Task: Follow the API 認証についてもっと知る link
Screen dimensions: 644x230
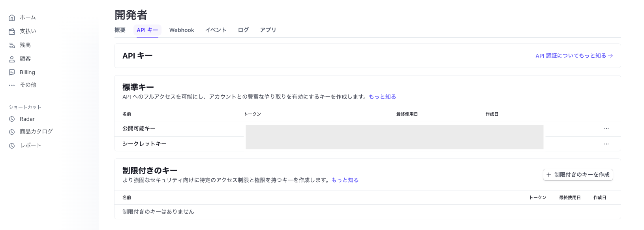Action: click(574, 56)
